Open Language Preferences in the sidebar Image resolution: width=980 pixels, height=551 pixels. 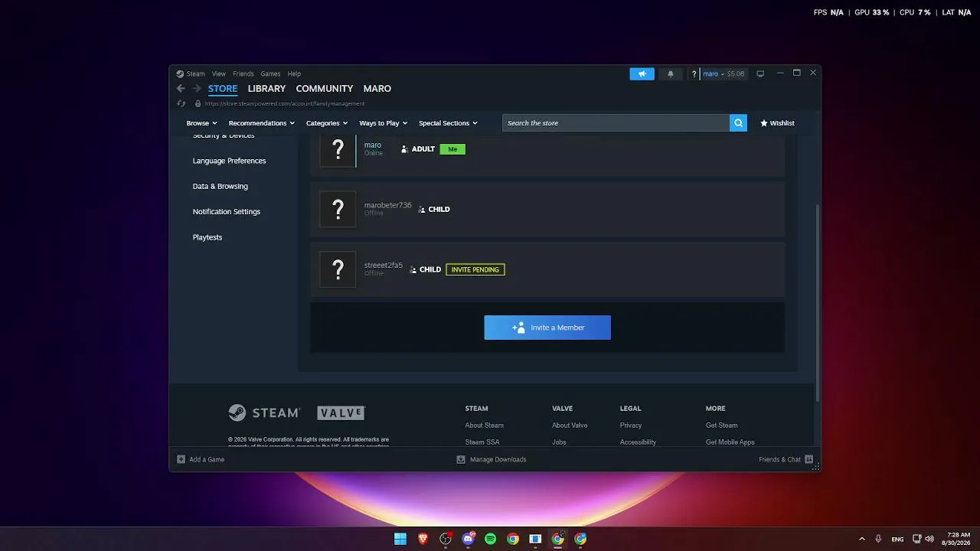click(230, 161)
